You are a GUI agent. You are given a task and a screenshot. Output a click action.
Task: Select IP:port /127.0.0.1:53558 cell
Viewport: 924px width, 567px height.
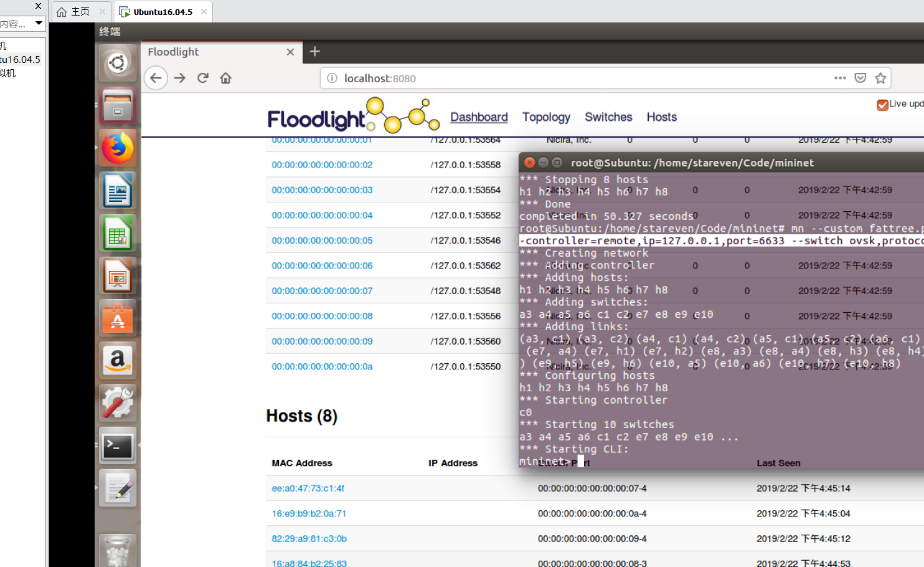(x=465, y=165)
